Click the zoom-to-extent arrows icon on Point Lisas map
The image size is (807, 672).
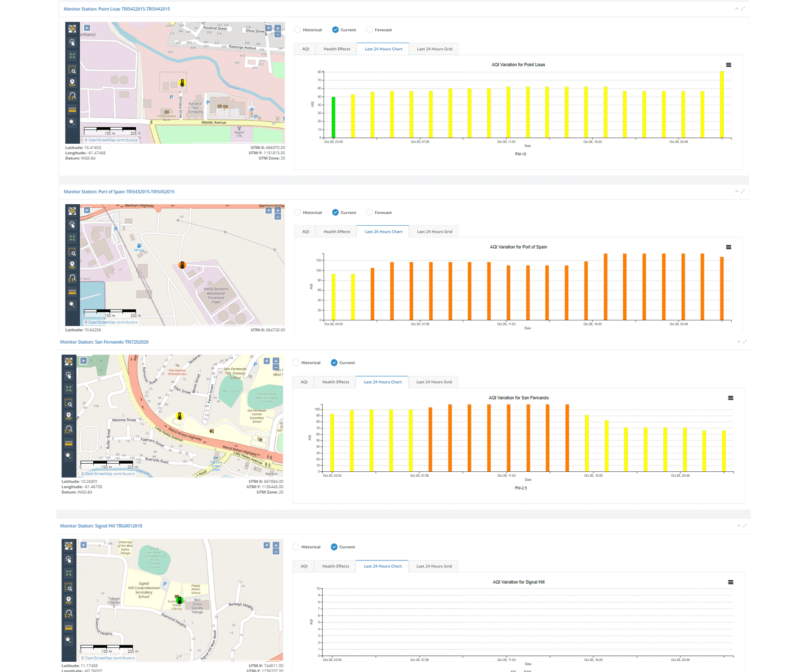pyautogui.click(x=72, y=56)
